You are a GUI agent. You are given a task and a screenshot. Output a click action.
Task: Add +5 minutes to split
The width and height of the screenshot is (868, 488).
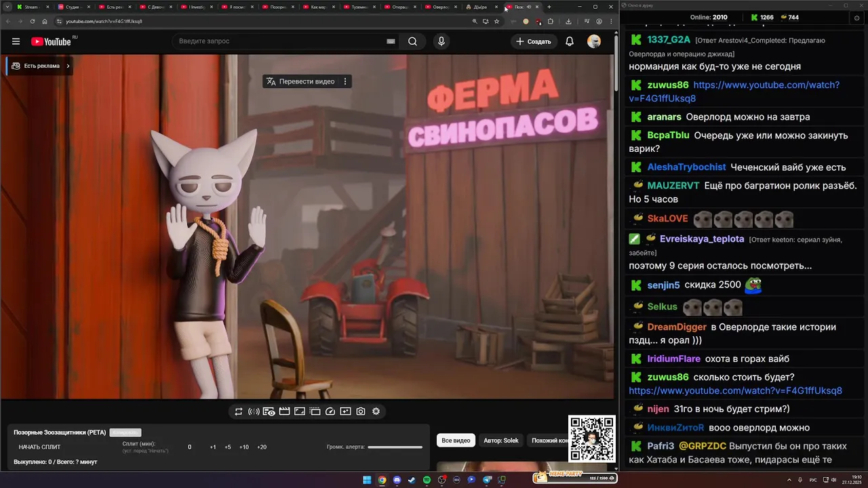(228, 447)
